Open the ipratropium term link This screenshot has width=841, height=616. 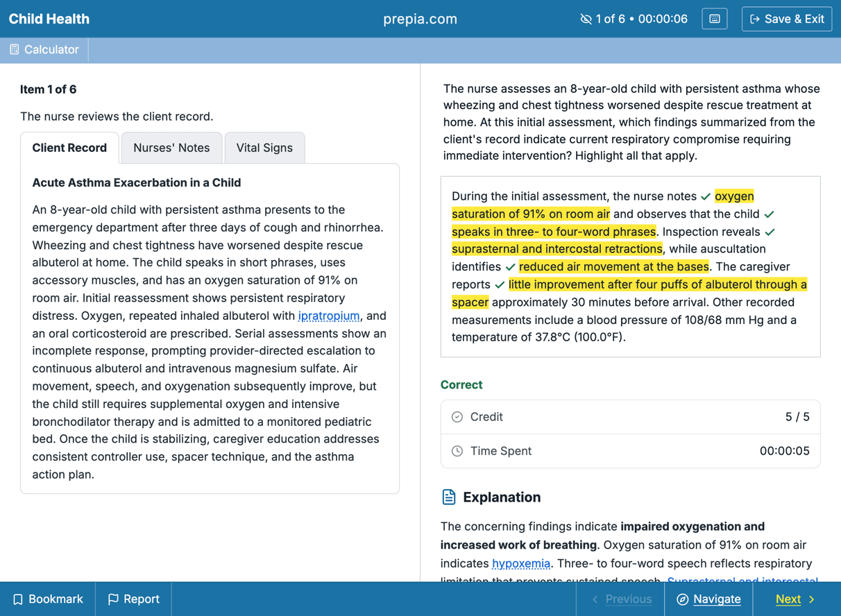[x=329, y=316]
